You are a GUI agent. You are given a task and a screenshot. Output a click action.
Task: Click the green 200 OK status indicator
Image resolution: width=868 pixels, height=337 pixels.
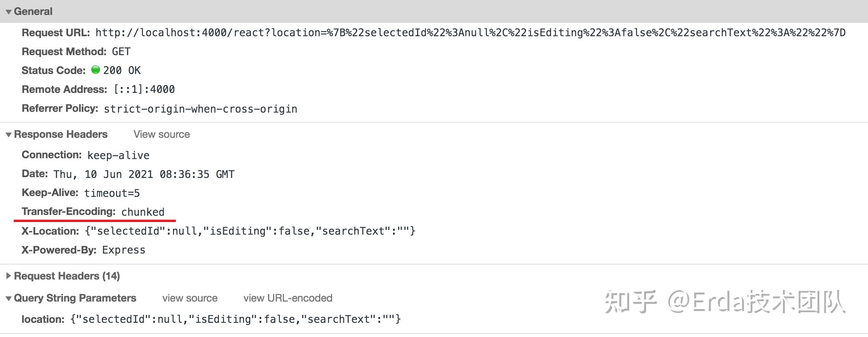(x=96, y=70)
